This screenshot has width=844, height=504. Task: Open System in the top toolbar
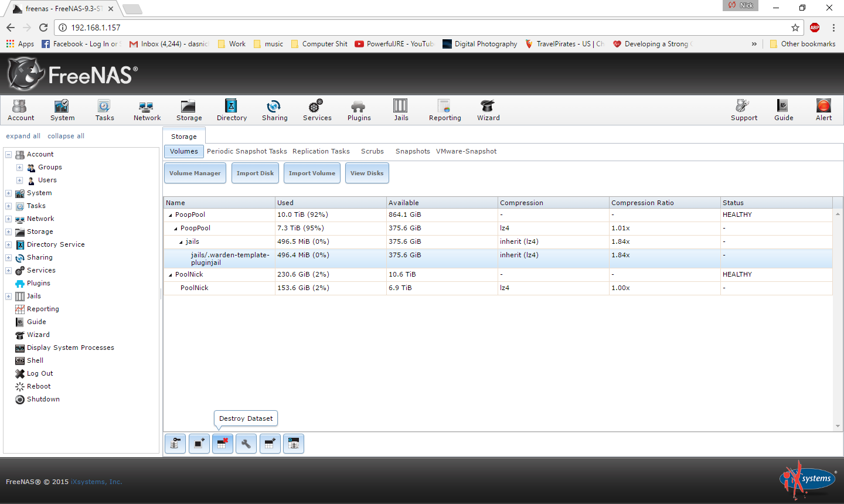coord(62,110)
